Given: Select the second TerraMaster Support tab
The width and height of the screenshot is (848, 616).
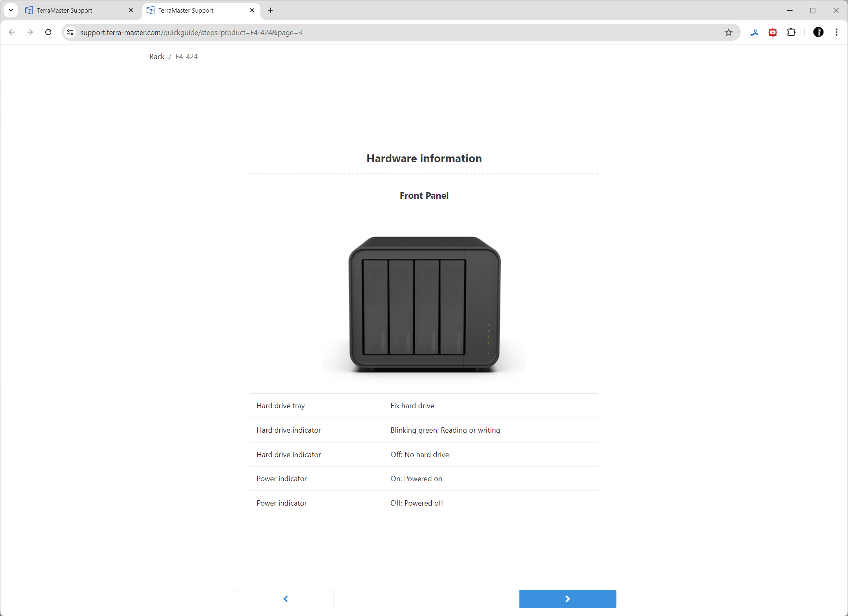Looking at the screenshot, I should (x=196, y=10).
